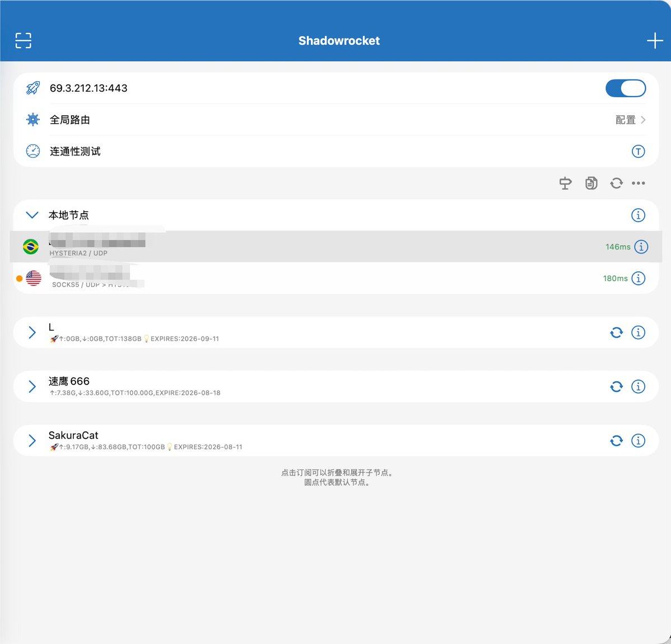The image size is (671, 644).
Task: Click the 180ms latency value
Action: [x=615, y=278]
